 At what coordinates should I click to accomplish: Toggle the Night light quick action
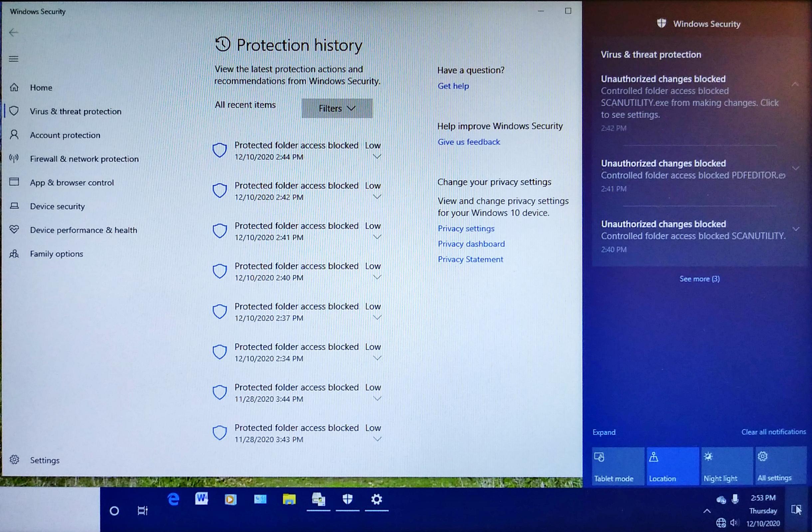[x=727, y=466]
